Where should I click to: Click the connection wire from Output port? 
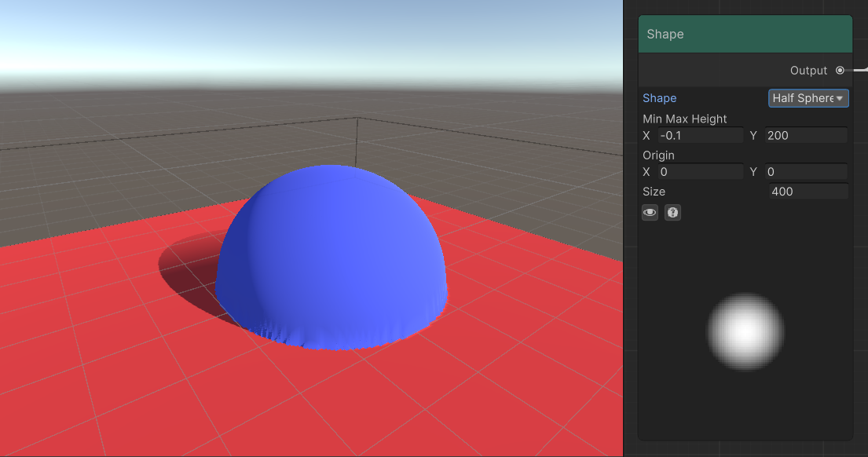(858, 70)
